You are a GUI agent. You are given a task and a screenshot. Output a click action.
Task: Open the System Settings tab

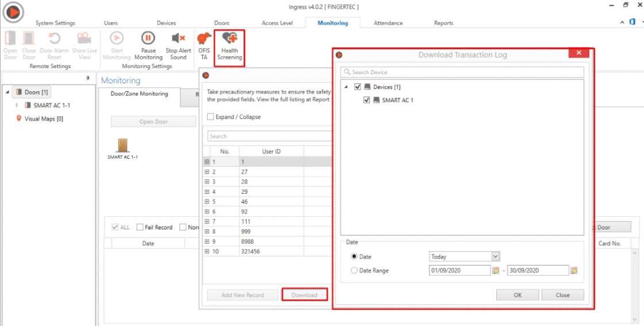[55, 23]
